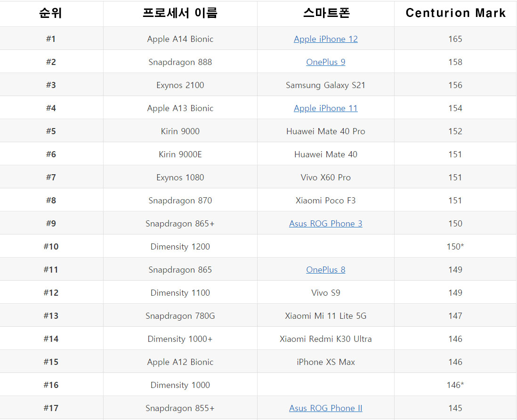Click the Huawei Mate 40 cell in row #6
Viewport: 517px width, 420px height.
point(325,154)
